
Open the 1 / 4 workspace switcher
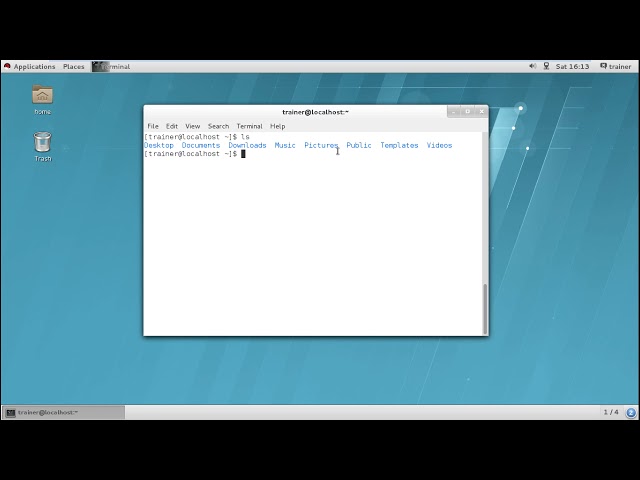611,412
